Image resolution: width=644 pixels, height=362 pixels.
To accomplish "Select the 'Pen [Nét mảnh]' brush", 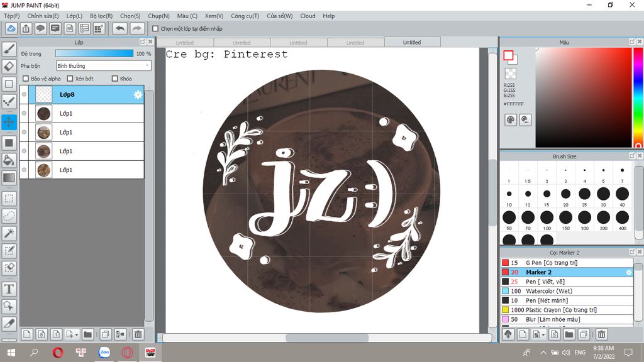I will click(567, 300).
